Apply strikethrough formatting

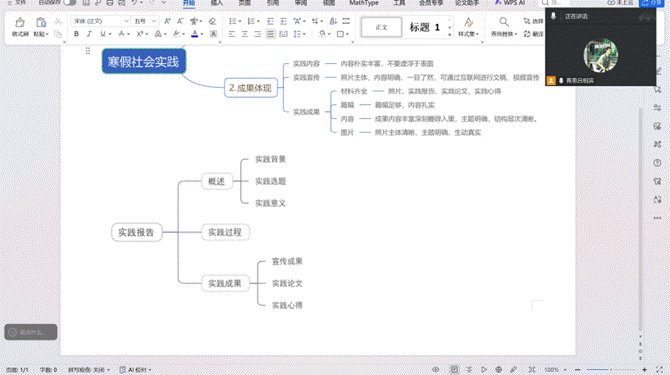click(x=121, y=34)
